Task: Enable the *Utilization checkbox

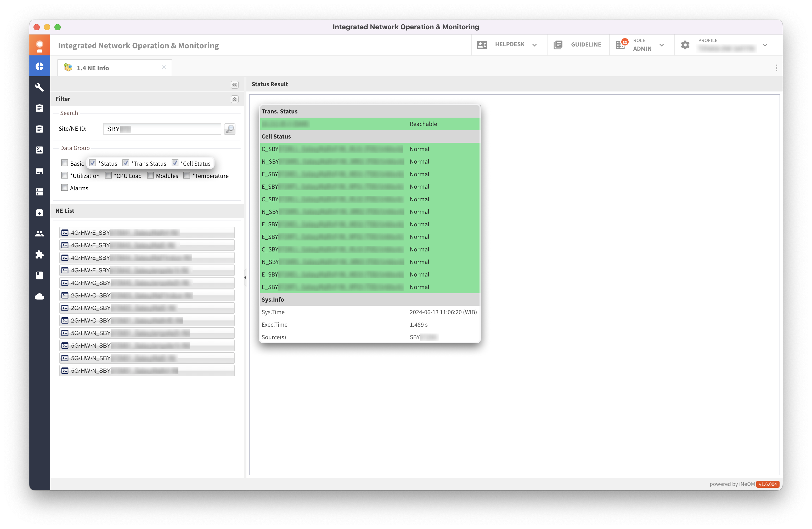Action: pyautogui.click(x=64, y=176)
